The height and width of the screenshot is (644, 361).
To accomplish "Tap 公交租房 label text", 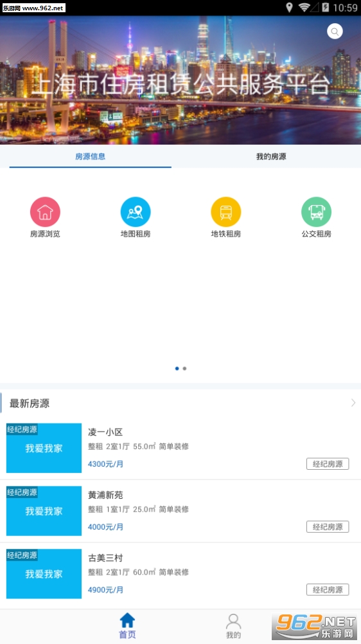I will click(316, 234).
